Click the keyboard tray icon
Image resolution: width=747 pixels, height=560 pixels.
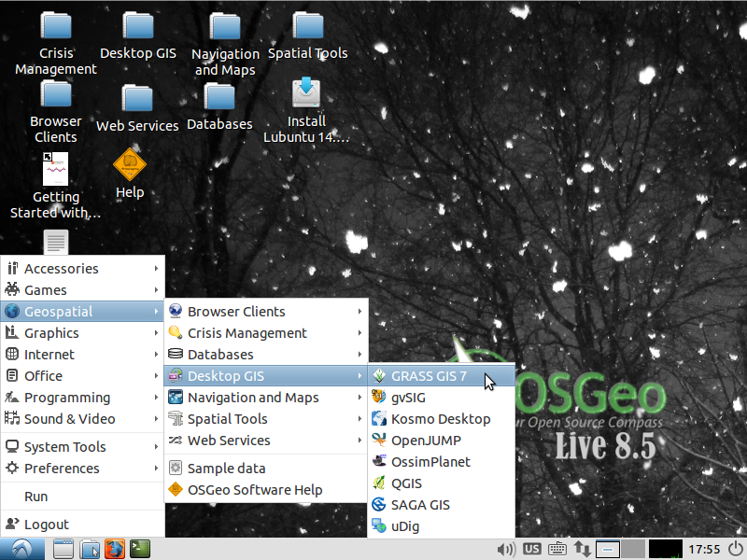[x=557, y=550]
